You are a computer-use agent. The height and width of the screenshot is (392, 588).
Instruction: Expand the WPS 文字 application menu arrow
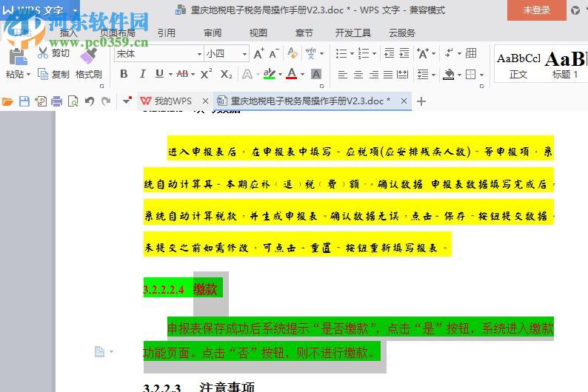pyautogui.click(x=75, y=10)
